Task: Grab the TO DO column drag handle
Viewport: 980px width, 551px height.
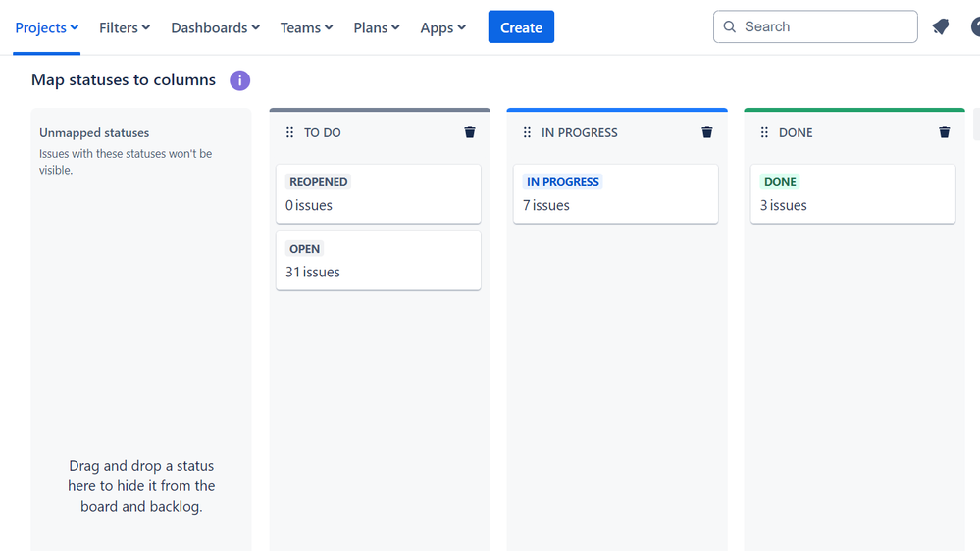Action: click(289, 132)
